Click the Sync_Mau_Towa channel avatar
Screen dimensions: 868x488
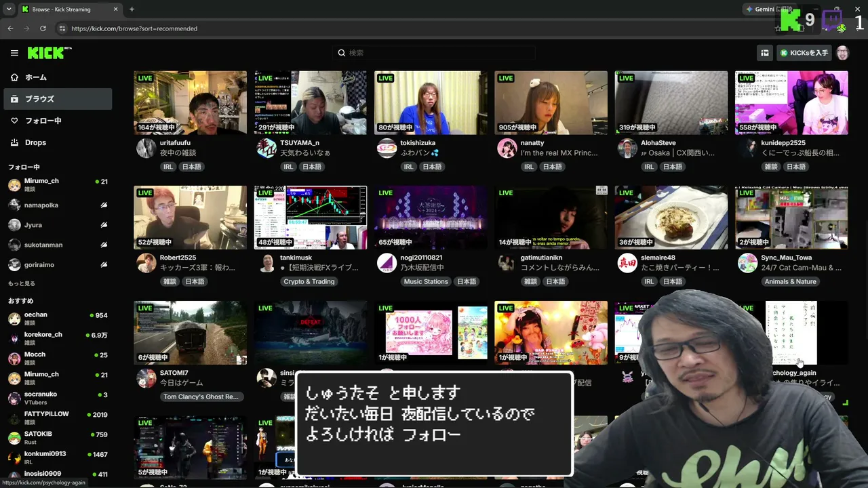[747, 263]
